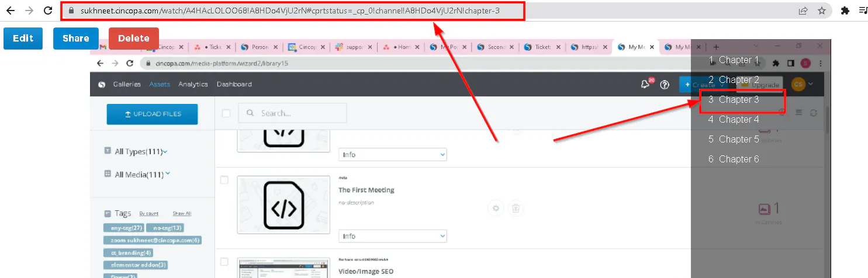Open the Info dropdown of topmost asset
This screenshot has width=868, height=278.
pos(393,155)
